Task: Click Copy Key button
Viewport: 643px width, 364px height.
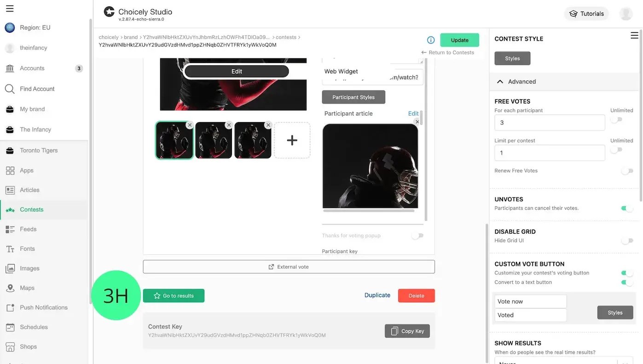Action: (x=407, y=331)
